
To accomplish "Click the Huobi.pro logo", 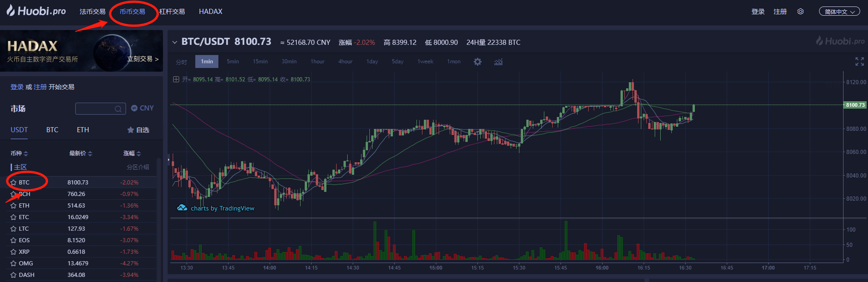I will coord(36,11).
